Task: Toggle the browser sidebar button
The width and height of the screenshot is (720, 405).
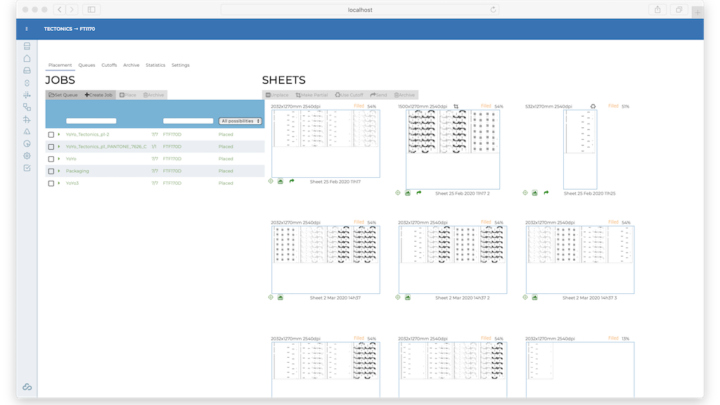Action: coord(91,10)
